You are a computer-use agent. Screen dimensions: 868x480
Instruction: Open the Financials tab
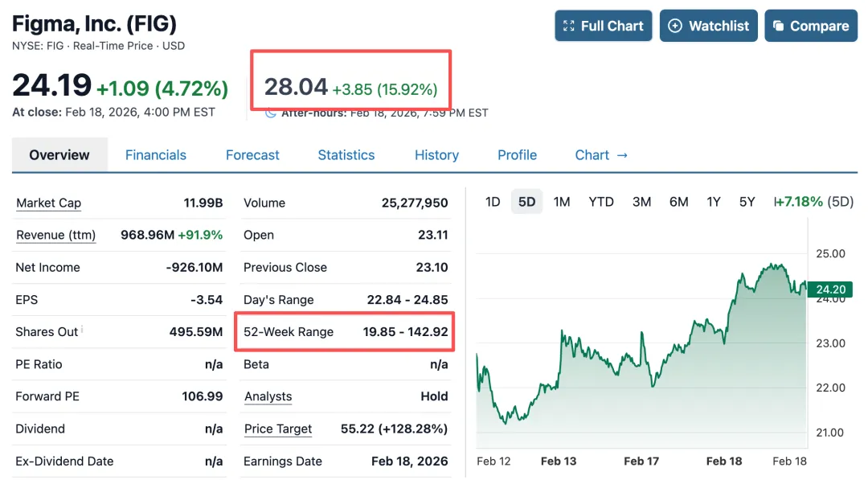(x=156, y=155)
